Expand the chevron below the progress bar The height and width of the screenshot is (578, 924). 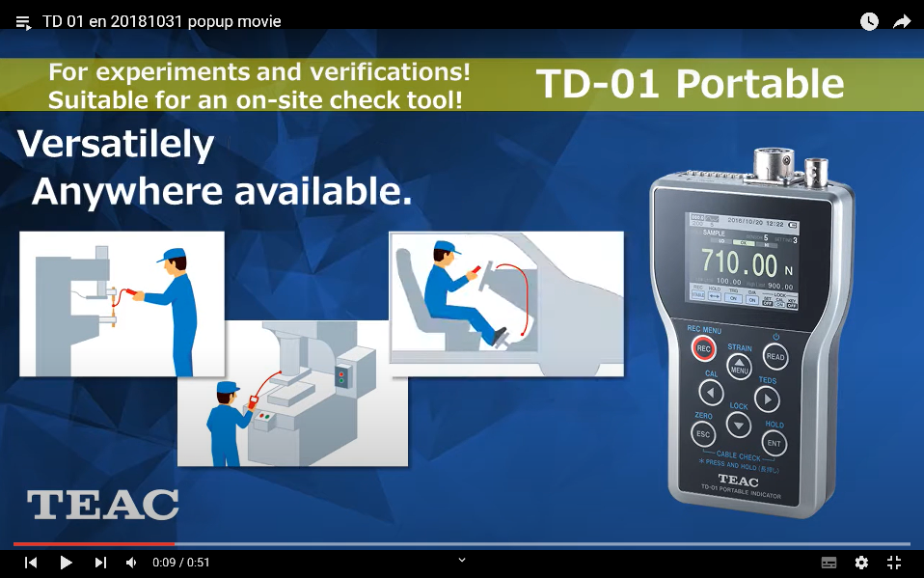pyautogui.click(x=462, y=560)
